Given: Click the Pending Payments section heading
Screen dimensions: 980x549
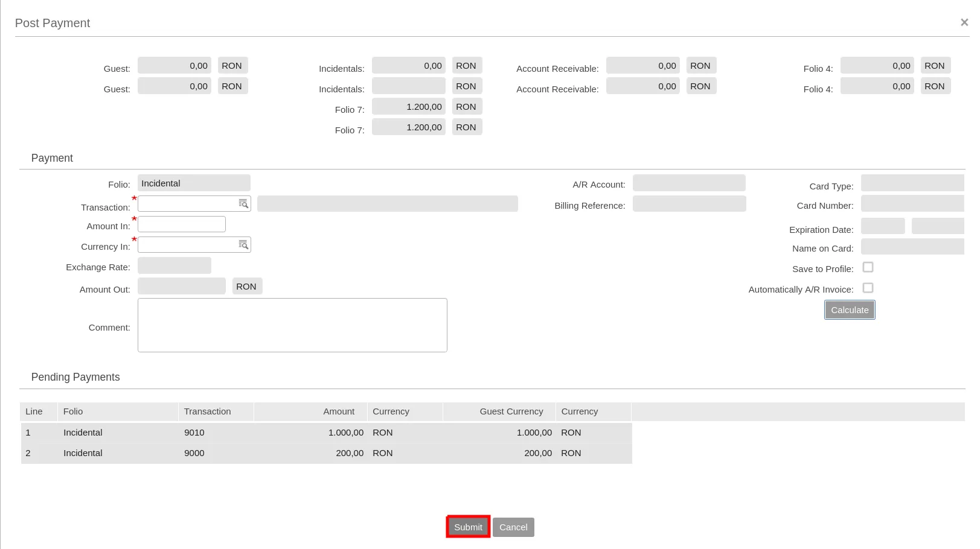Looking at the screenshot, I should tap(75, 377).
